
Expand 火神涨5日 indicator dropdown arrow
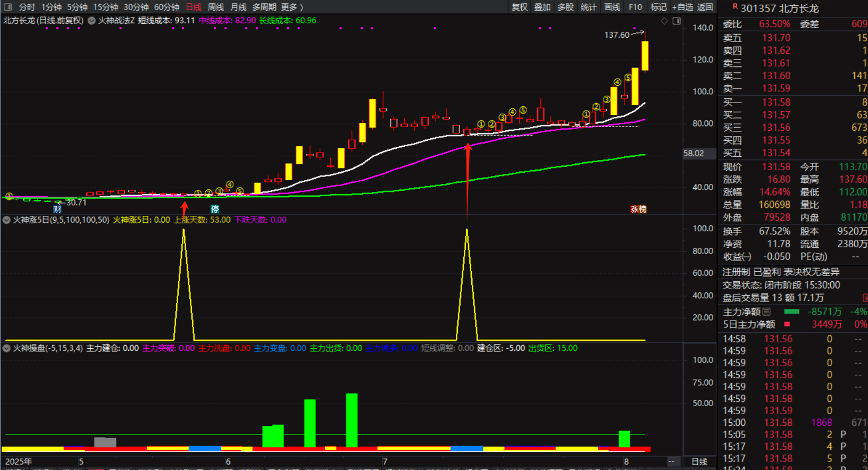[x=7, y=220]
